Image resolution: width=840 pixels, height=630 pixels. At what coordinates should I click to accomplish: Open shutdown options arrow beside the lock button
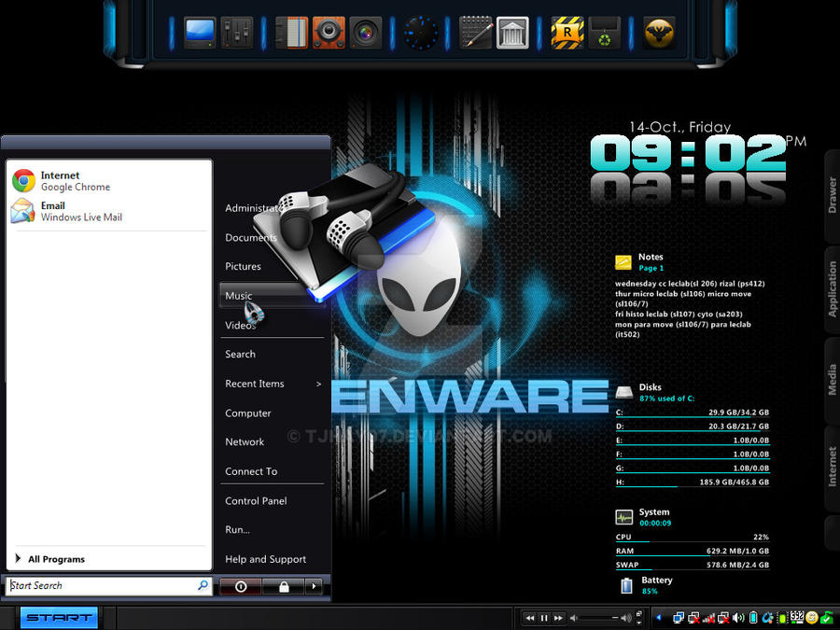pyautogui.click(x=314, y=586)
